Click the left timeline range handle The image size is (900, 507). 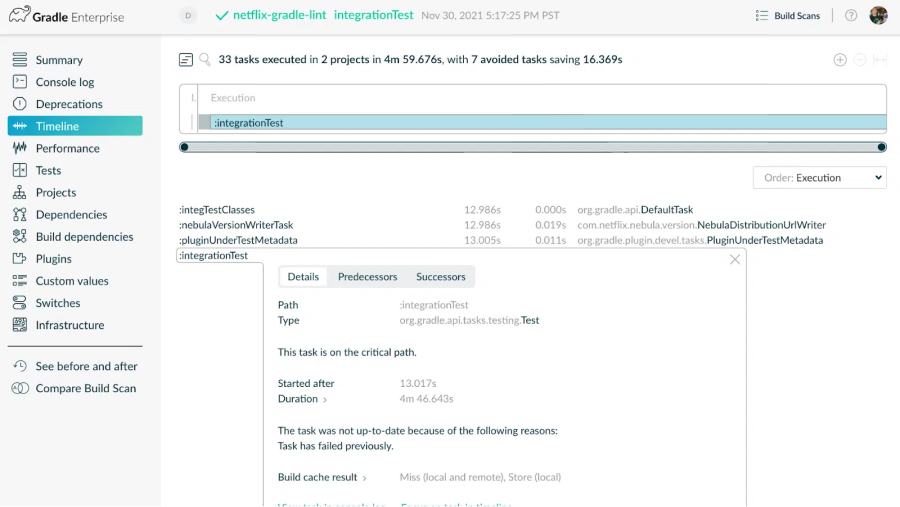tap(184, 147)
